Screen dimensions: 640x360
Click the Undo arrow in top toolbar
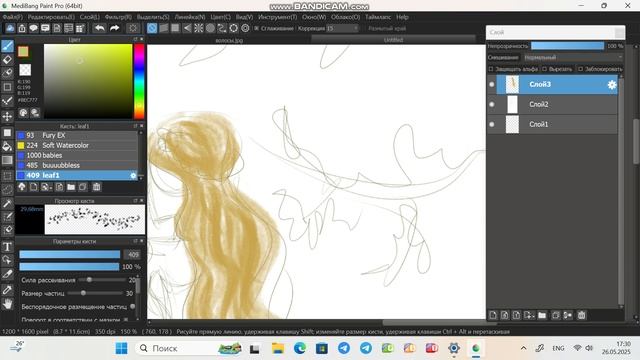[x=99, y=28]
